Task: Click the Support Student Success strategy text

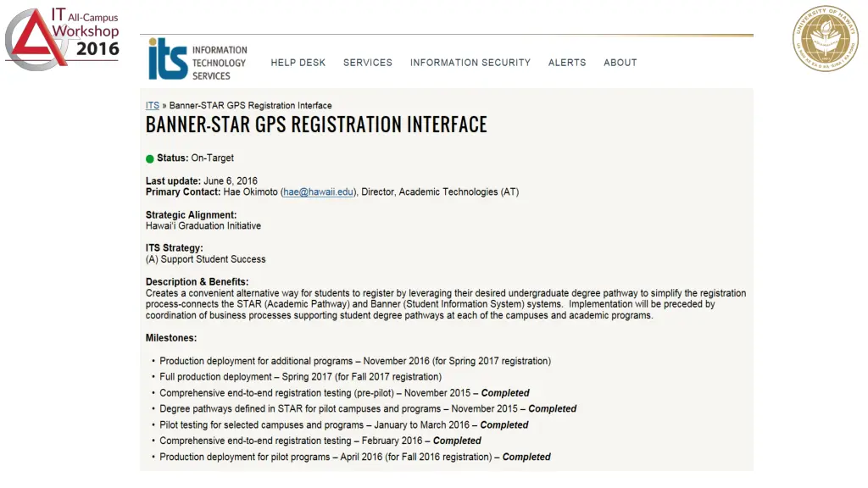Action: pyautogui.click(x=205, y=259)
